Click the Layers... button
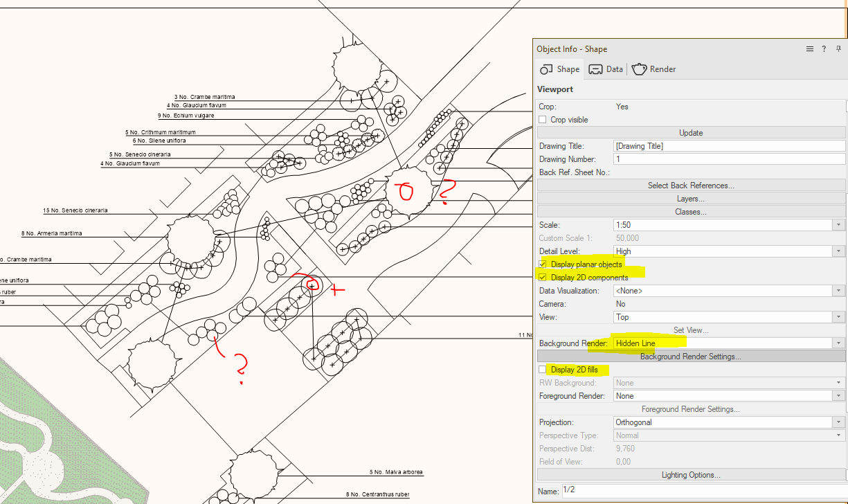848x504 pixels. (x=690, y=199)
